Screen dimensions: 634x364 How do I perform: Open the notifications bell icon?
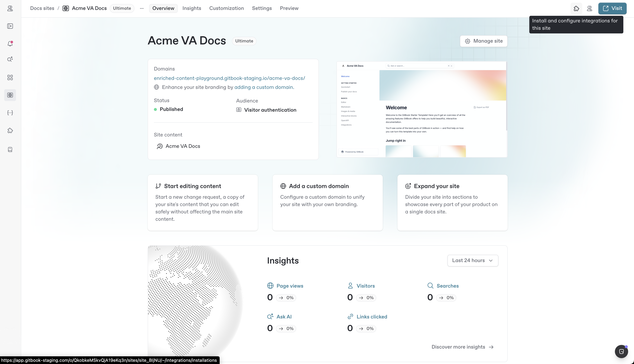coord(10,44)
